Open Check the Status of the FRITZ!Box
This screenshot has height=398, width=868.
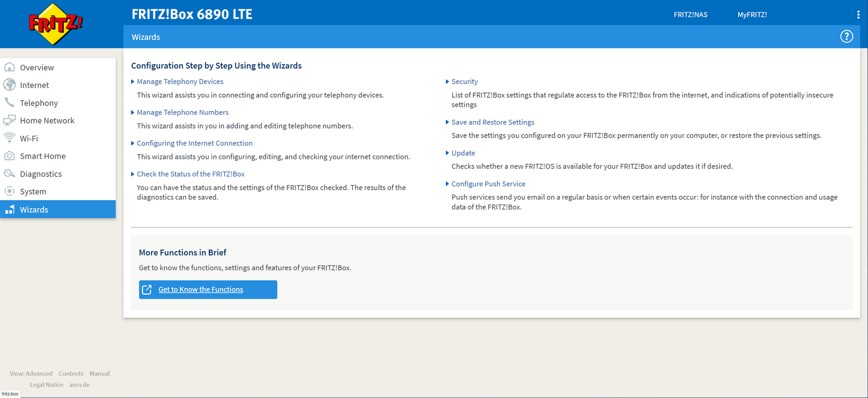click(x=191, y=174)
